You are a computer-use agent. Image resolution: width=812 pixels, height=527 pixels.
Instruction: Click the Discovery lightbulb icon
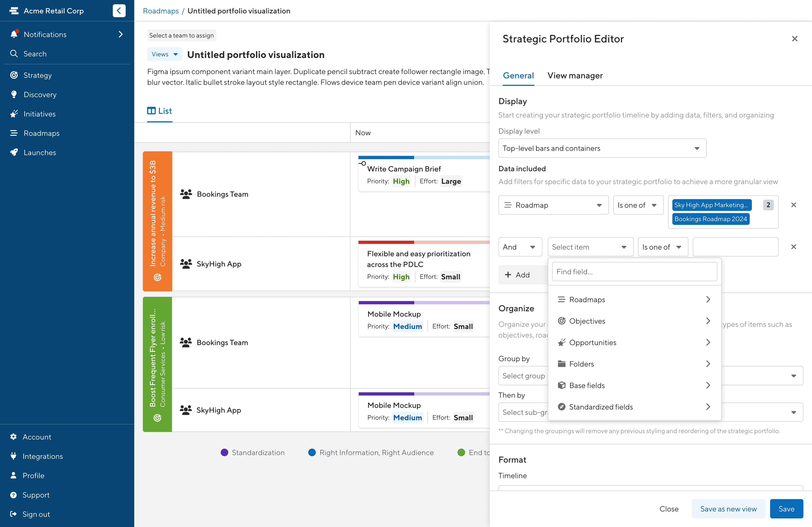(14, 94)
